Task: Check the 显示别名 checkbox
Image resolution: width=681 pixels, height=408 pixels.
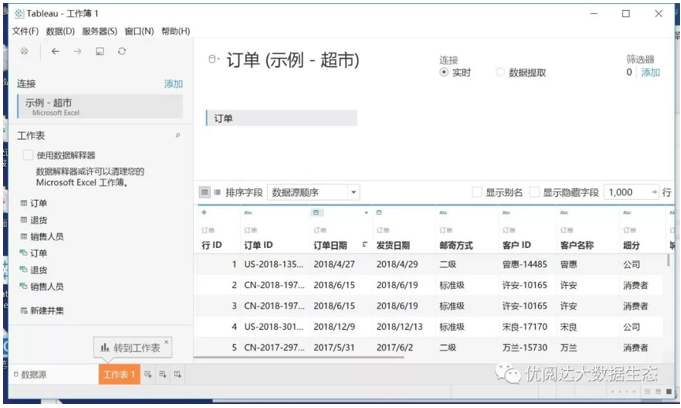Action: pos(476,192)
